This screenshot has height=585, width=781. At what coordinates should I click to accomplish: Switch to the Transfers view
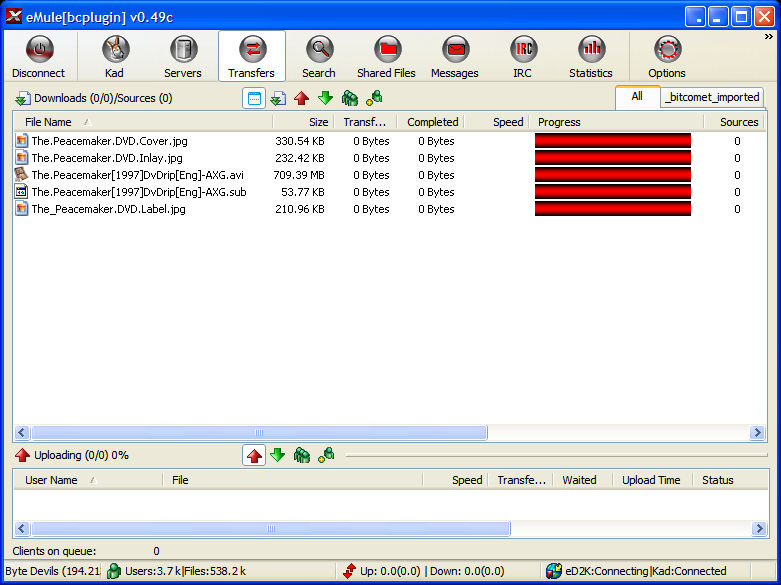[x=252, y=56]
